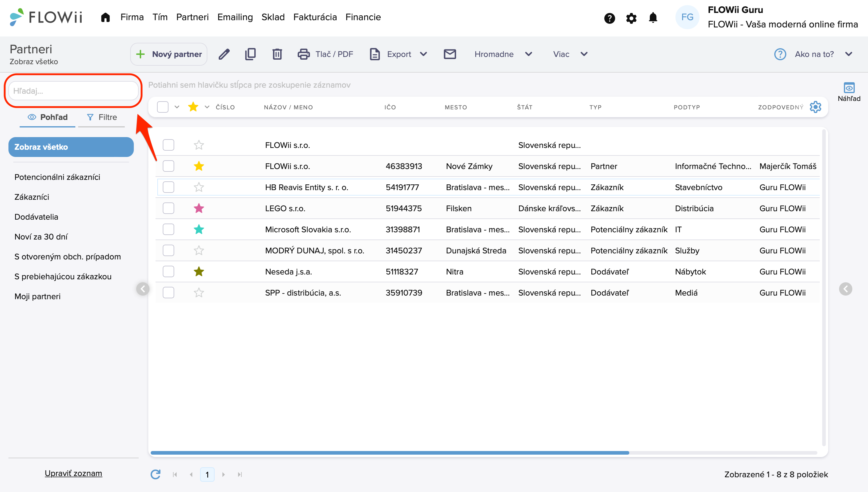Open the selection options chevron beside header checkbox

click(x=177, y=107)
